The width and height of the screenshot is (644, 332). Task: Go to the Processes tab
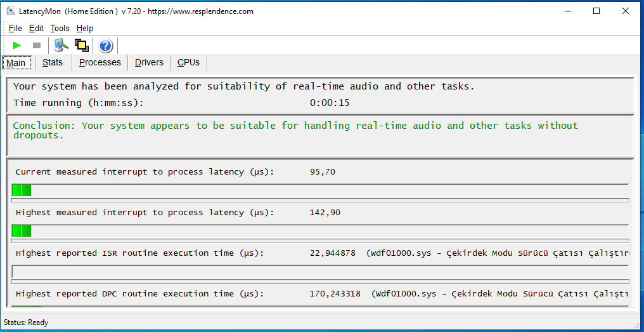tap(100, 62)
